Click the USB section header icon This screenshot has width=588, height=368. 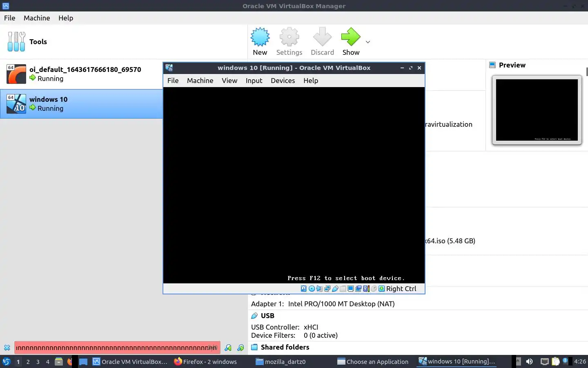click(254, 316)
